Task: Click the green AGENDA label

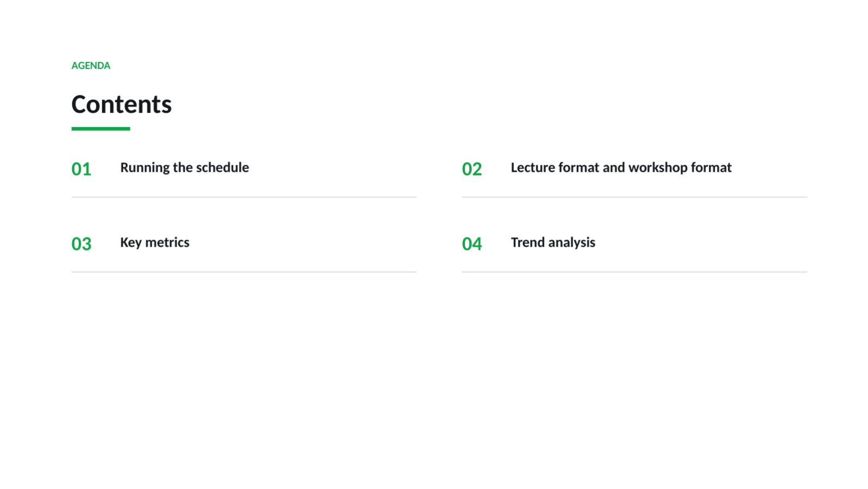Action: pos(91,66)
